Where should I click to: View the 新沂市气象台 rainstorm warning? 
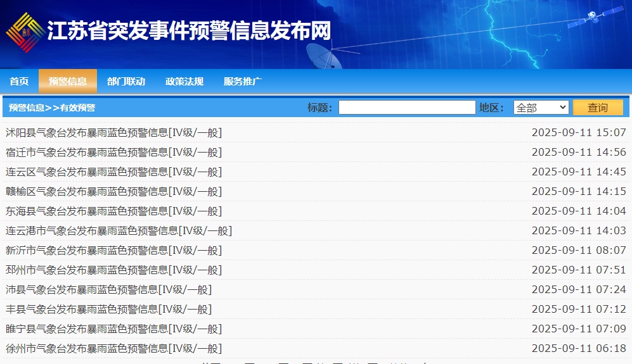click(x=113, y=251)
